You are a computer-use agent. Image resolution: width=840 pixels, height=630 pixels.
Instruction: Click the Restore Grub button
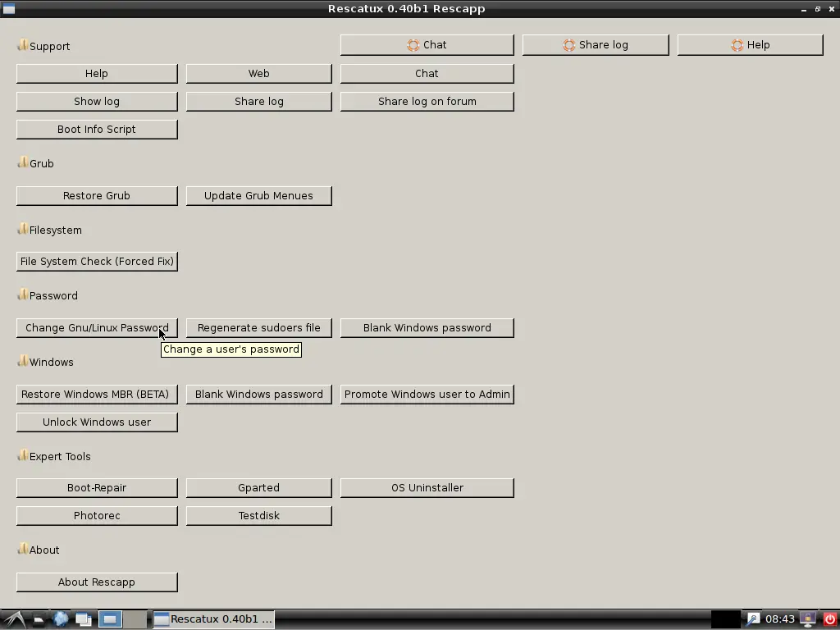(97, 195)
